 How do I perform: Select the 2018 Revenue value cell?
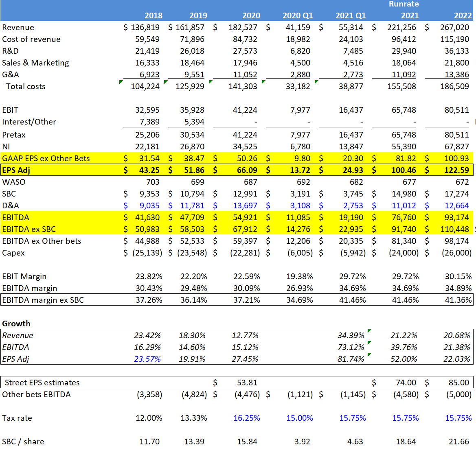point(143,27)
